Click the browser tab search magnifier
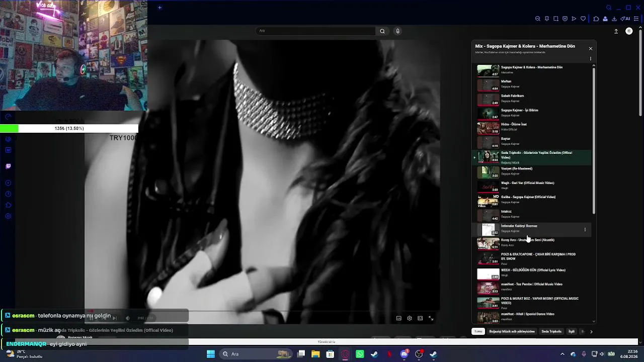The image size is (644, 362). click(609, 8)
